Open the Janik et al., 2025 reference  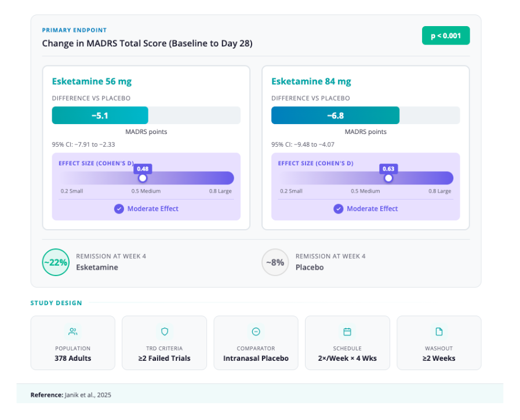point(88,394)
